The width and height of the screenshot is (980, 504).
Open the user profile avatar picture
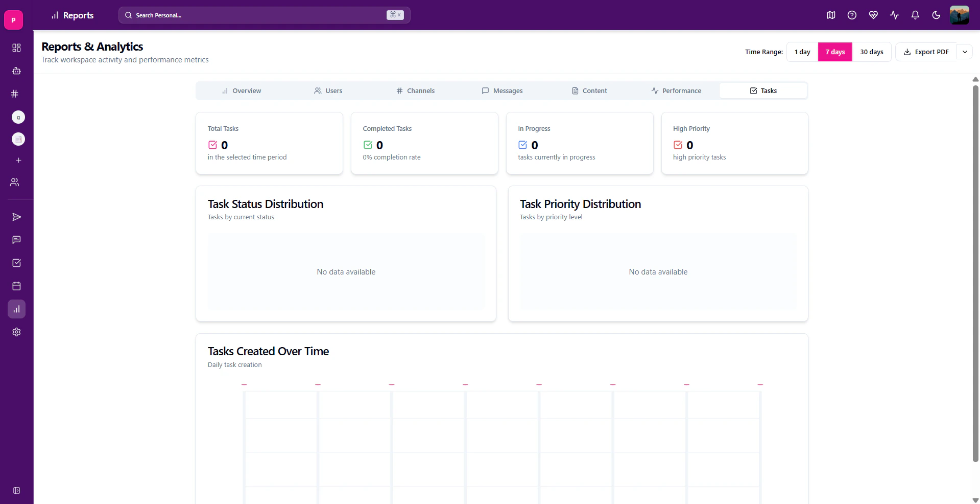click(960, 15)
